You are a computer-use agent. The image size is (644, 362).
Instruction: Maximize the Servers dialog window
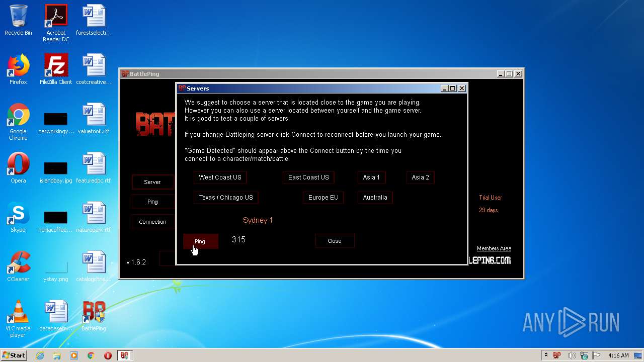pyautogui.click(x=453, y=88)
